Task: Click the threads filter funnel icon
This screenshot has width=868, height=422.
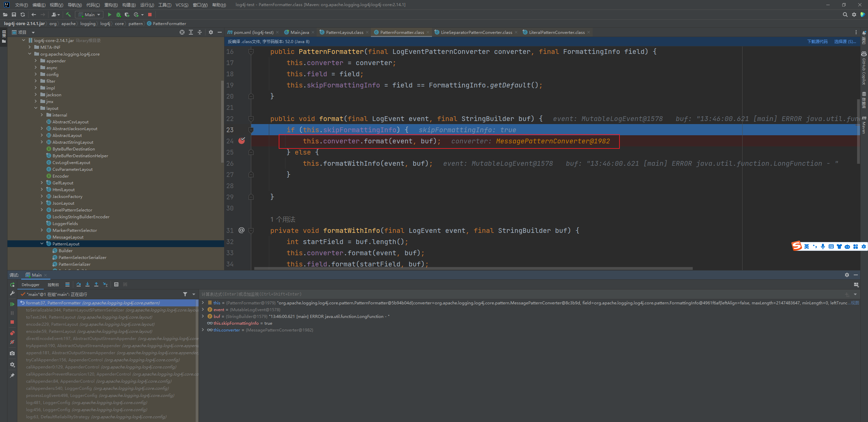Action: click(185, 294)
